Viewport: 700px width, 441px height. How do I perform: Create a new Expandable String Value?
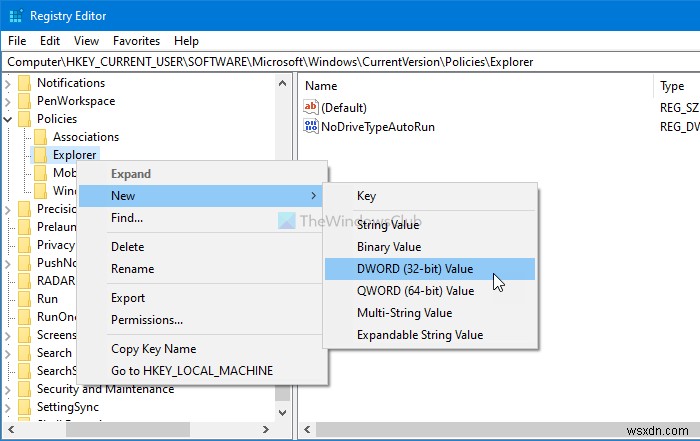(430, 335)
